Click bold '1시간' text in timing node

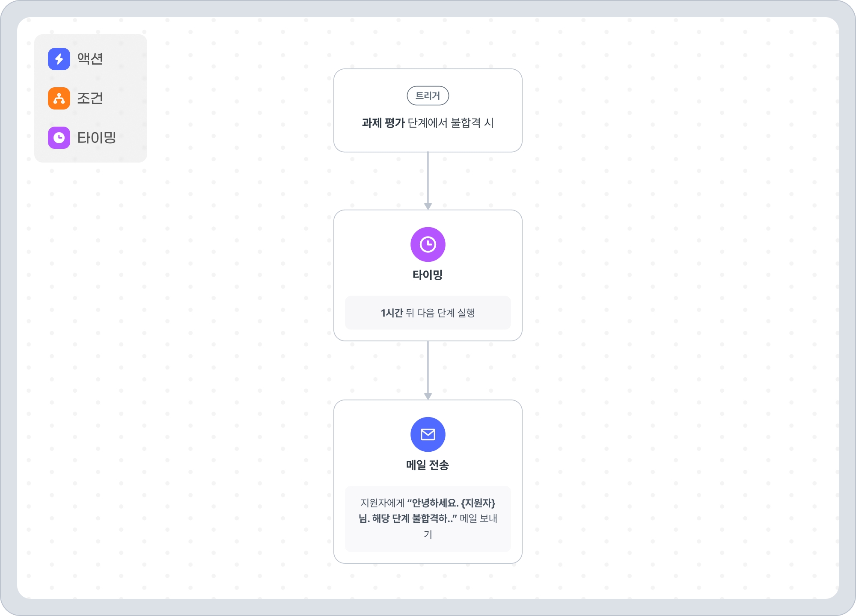(x=392, y=313)
